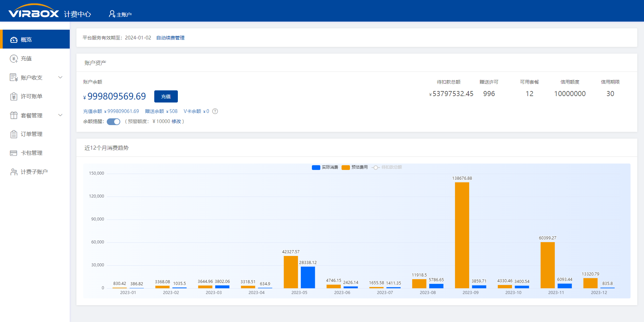
Task: Open the 主账户 user icon
Action: coord(112,14)
